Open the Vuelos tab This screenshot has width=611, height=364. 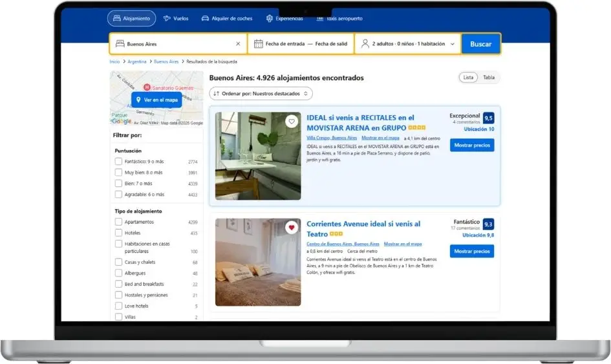(176, 18)
